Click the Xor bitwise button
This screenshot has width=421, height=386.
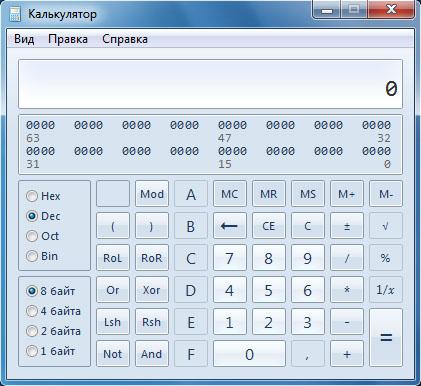tap(152, 290)
